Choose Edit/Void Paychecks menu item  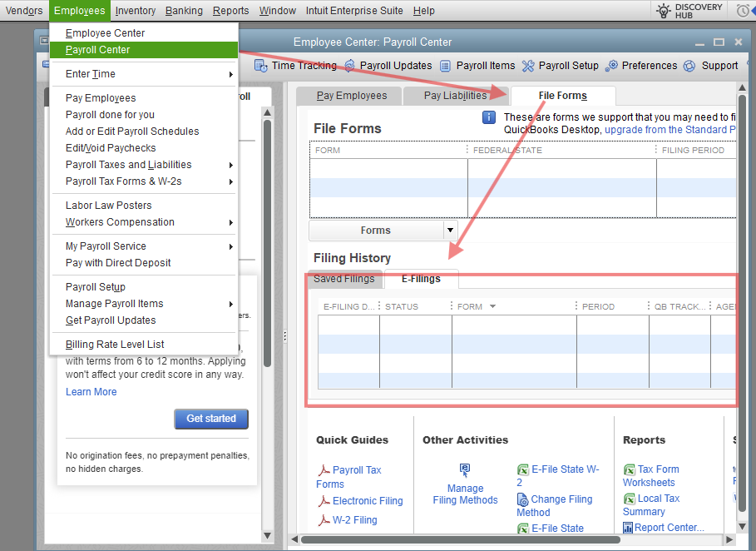[x=144, y=147]
